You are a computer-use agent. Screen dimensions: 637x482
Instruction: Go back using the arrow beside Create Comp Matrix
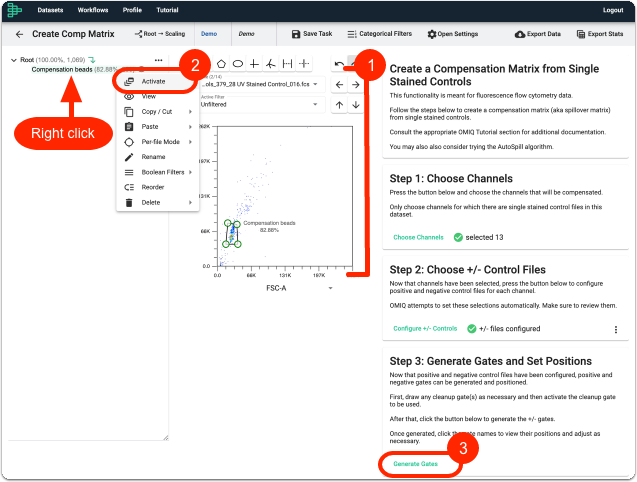(19, 34)
